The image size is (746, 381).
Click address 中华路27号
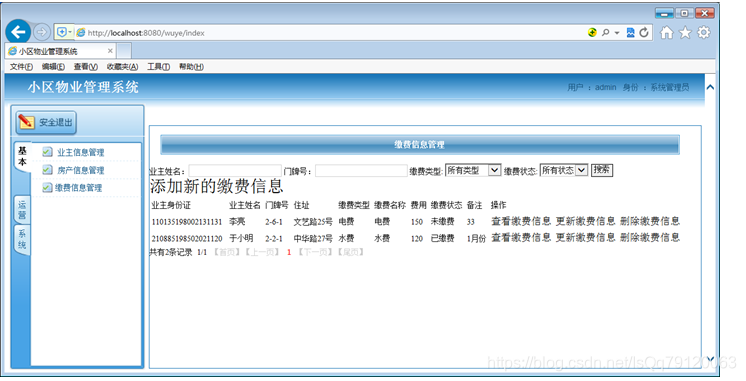coord(313,238)
